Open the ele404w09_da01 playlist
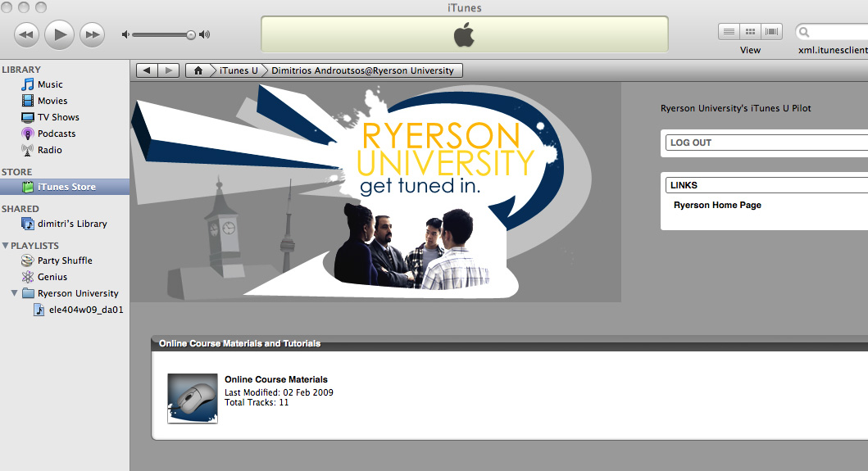Screen dimensions: 868x471 [x=86, y=310]
